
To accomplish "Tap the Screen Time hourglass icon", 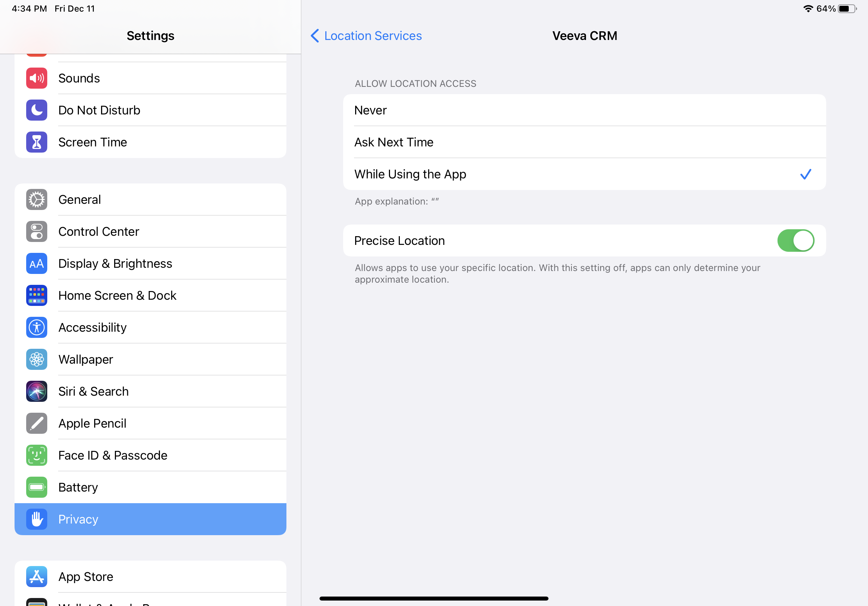I will [x=37, y=142].
